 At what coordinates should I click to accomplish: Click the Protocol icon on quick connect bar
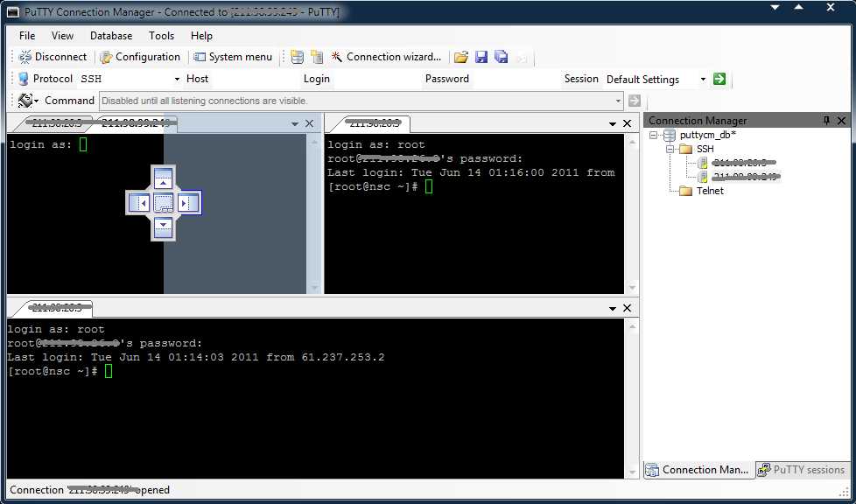coord(24,79)
